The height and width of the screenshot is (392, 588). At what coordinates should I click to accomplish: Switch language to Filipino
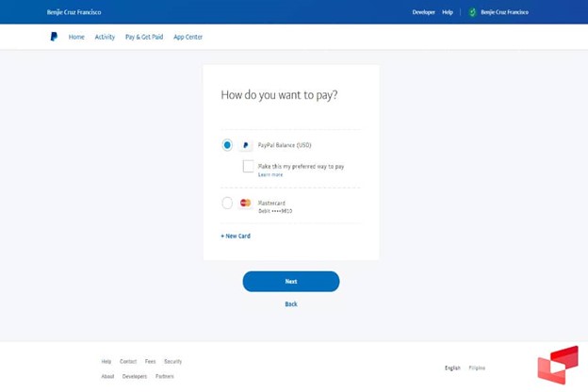pos(477,367)
